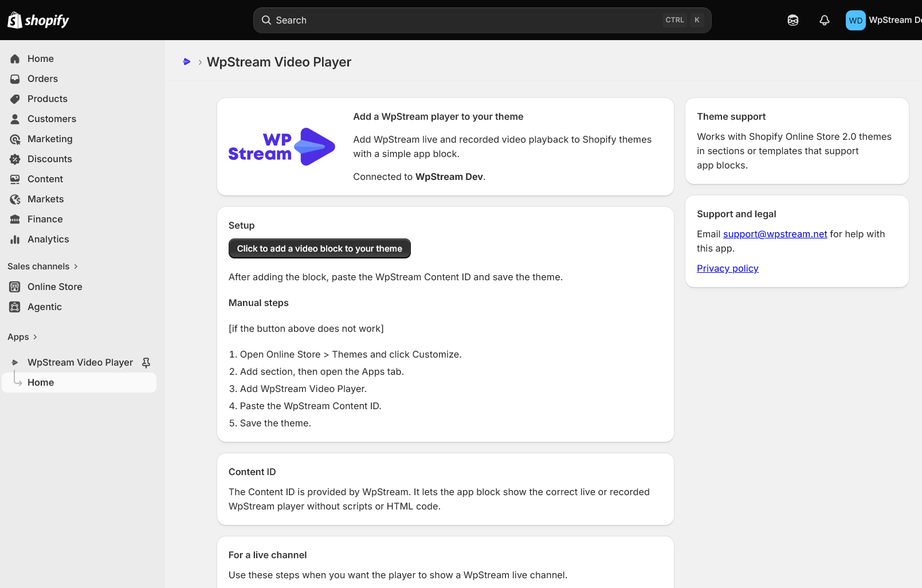This screenshot has width=922, height=588.
Task: Unpin WpStream Video Player with pin icon
Action: [x=146, y=363]
